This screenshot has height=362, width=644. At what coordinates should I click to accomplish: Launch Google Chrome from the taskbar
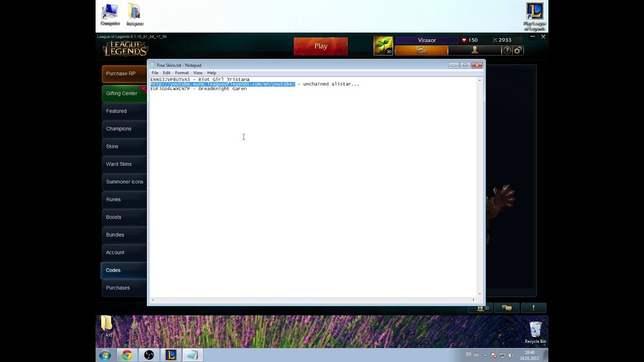click(x=127, y=355)
